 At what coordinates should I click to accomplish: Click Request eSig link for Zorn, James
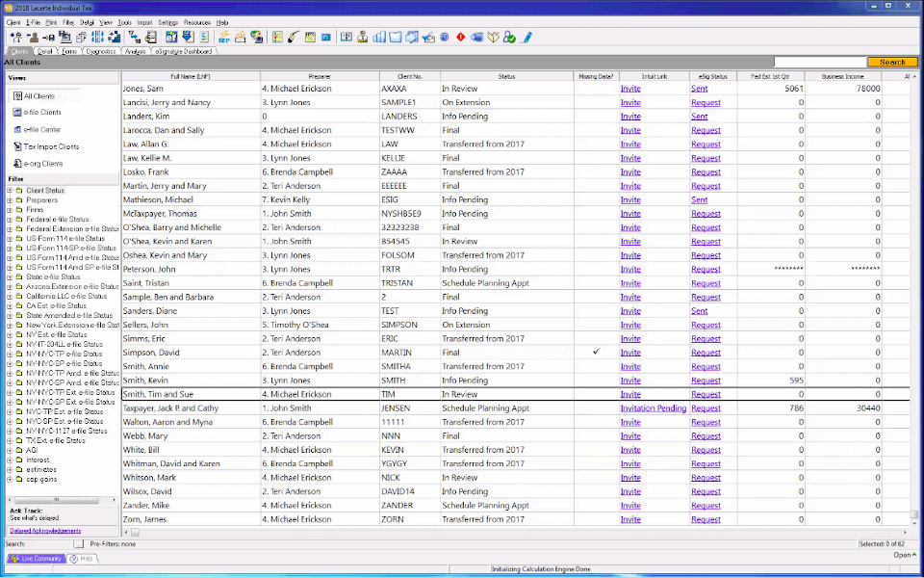(x=706, y=519)
